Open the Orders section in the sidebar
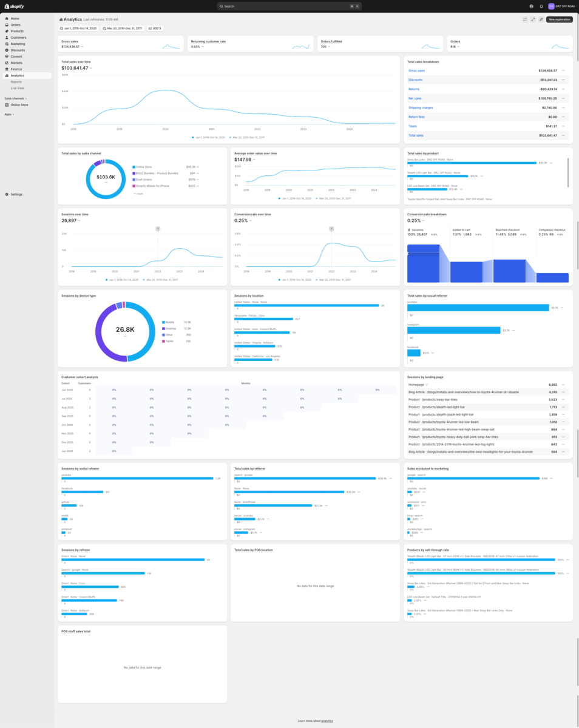The height and width of the screenshot is (728, 579). (15, 25)
